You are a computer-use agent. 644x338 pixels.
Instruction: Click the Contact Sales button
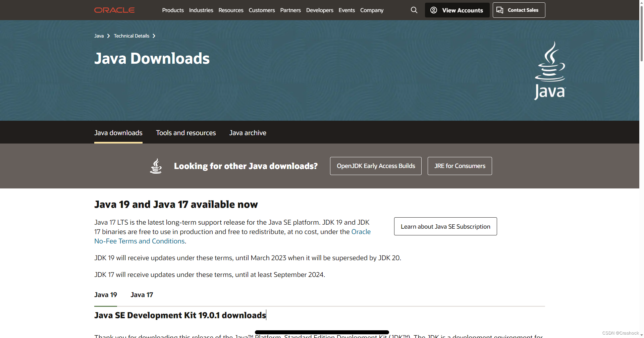pyautogui.click(x=519, y=10)
